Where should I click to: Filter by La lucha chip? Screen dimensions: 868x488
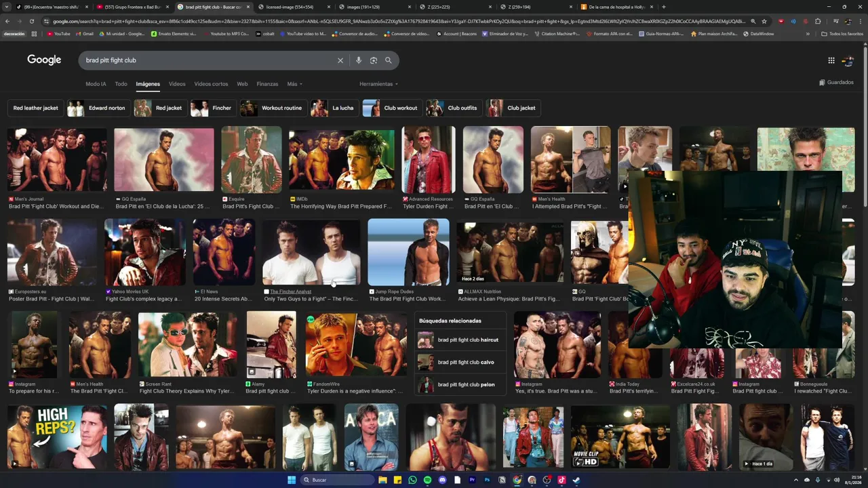pyautogui.click(x=334, y=108)
